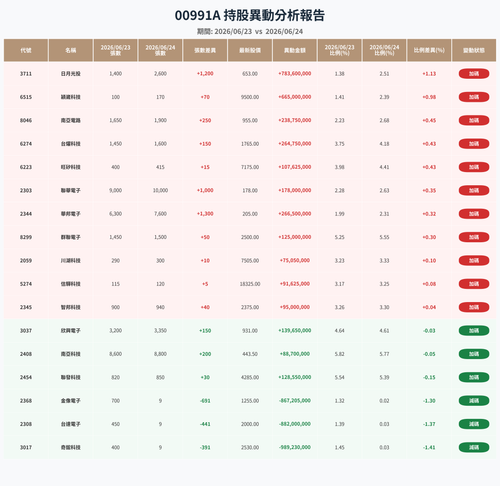Select stock code 2303
Screen dimensions: 500x486
point(26,190)
